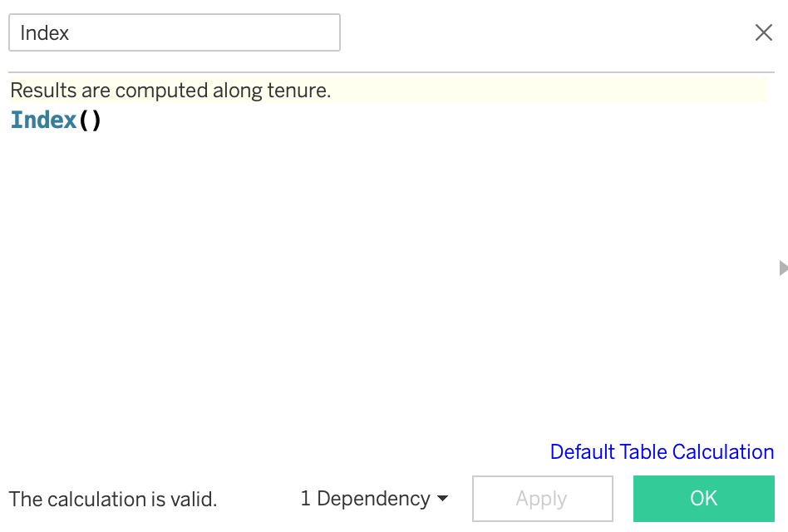Click "The calculation is valid." status text
The image size is (788, 532).
113,500
